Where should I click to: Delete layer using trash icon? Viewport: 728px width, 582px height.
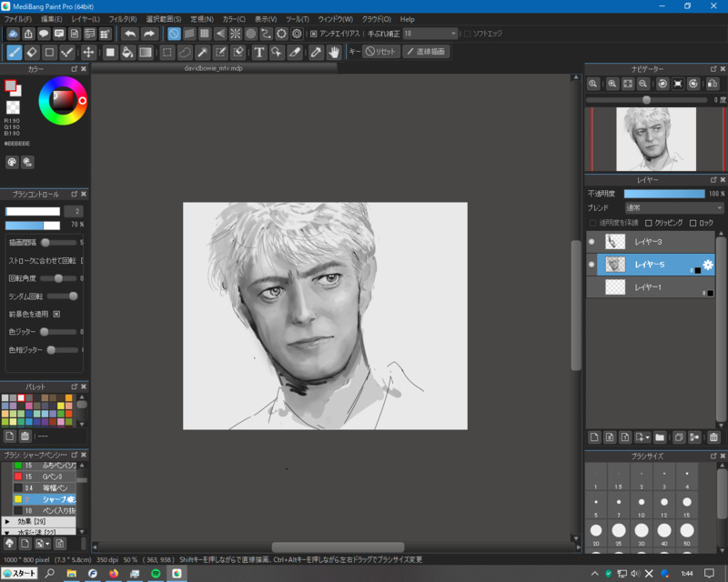click(713, 437)
